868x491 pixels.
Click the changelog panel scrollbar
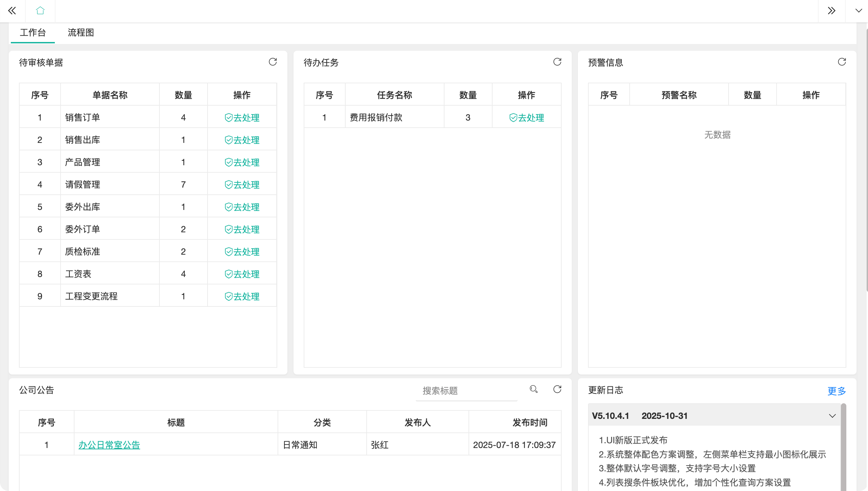843,447
